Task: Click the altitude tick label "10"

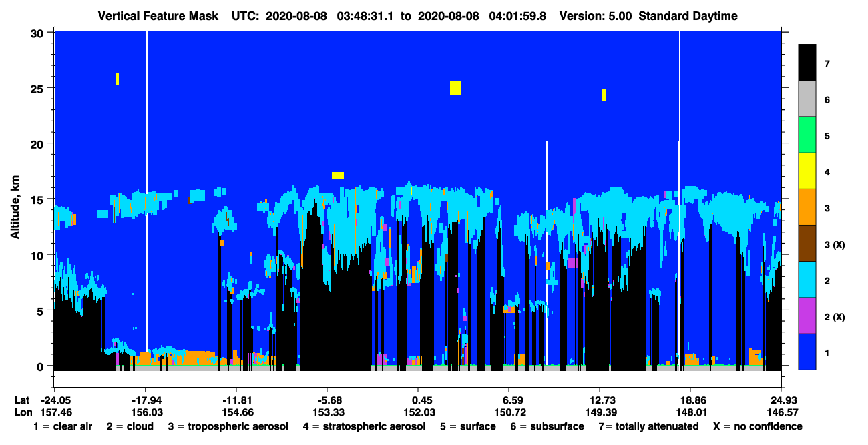Action: 38,255
